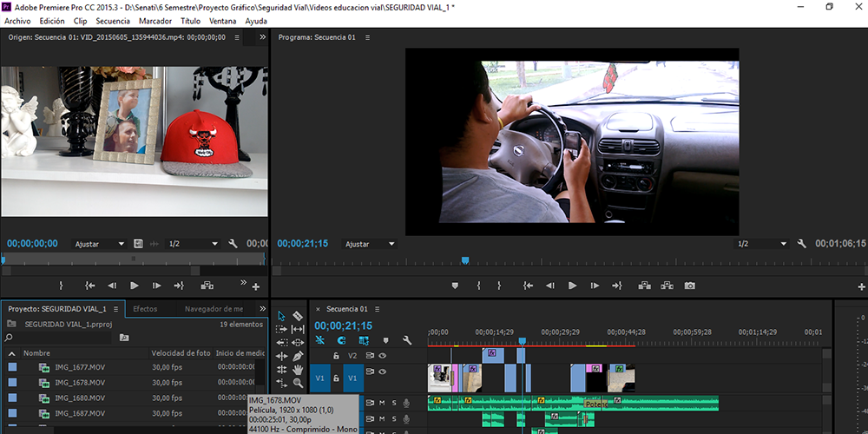Sort by Velocidad de fotogramas column

(x=181, y=353)
